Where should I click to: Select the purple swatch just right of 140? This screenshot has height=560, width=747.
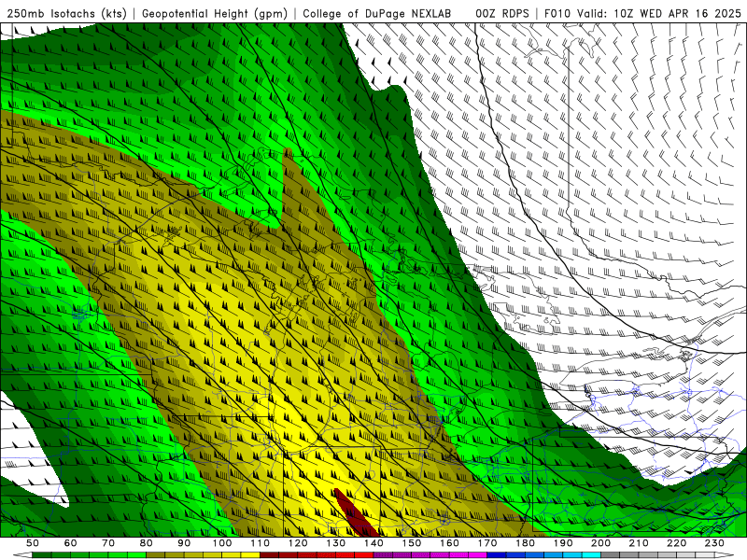383,554
